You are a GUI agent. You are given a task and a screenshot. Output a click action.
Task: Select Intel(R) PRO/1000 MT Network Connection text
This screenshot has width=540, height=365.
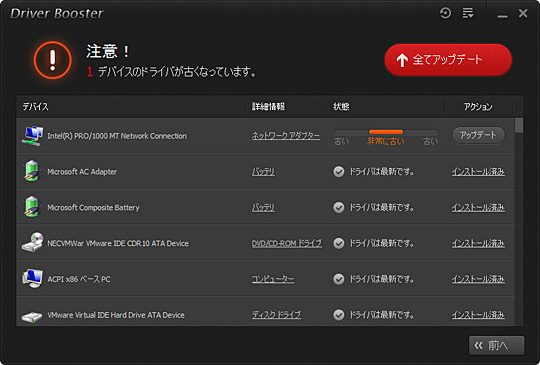coord(117,136)
